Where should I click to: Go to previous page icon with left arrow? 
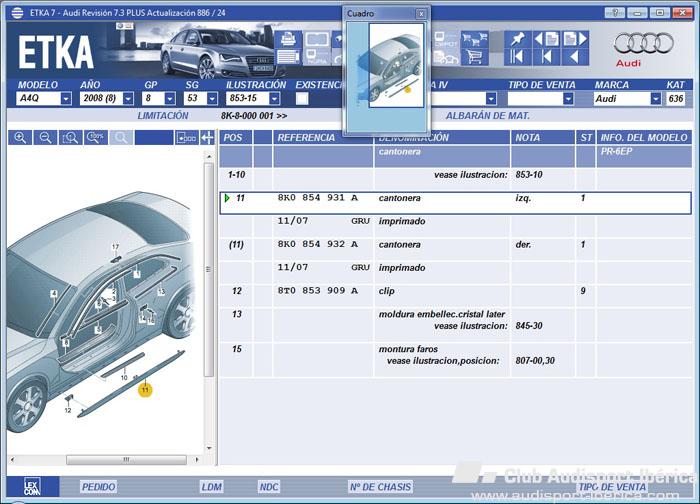tap(546, 39)
